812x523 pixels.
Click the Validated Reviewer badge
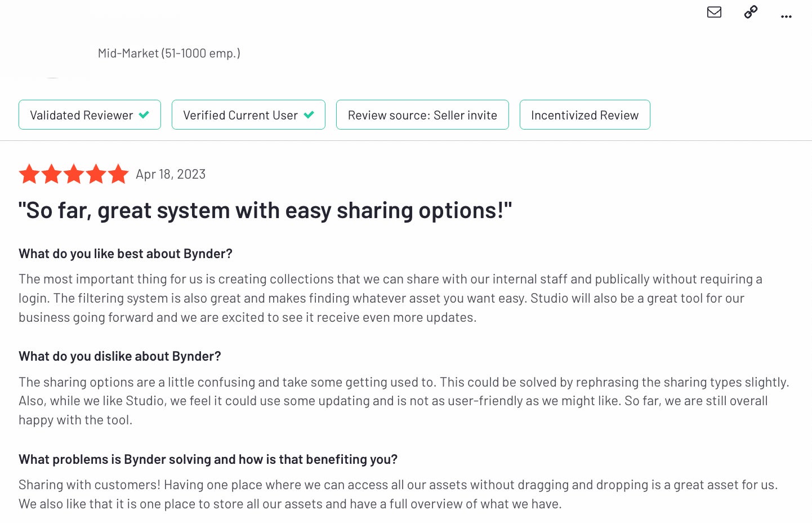[x=90, y=115]
